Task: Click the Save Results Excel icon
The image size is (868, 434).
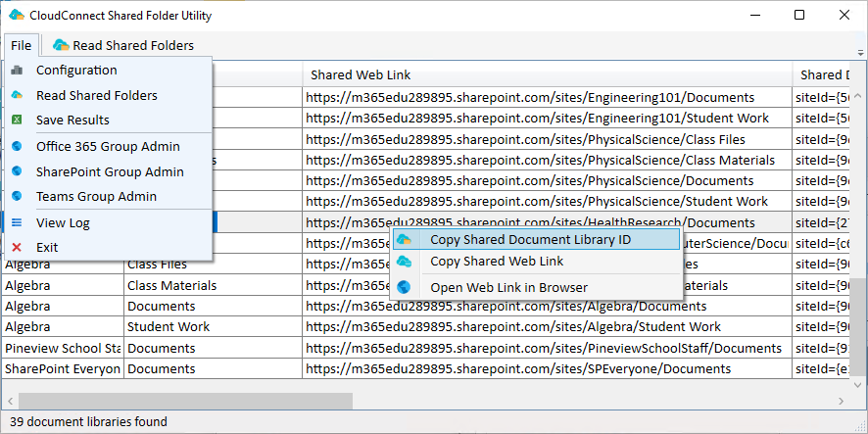Action: coord(17,121)
